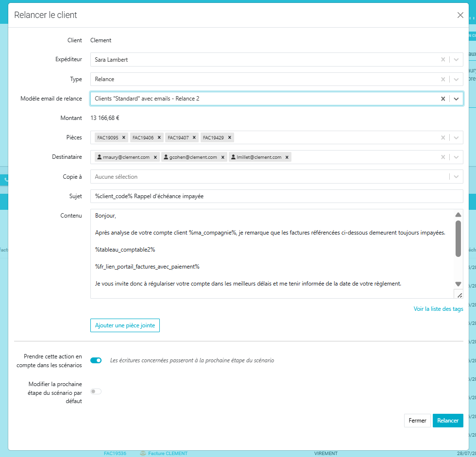476x457 pixels.
Task: Remove the FAC19407 invoice tag
Action: tap(194, 137)
